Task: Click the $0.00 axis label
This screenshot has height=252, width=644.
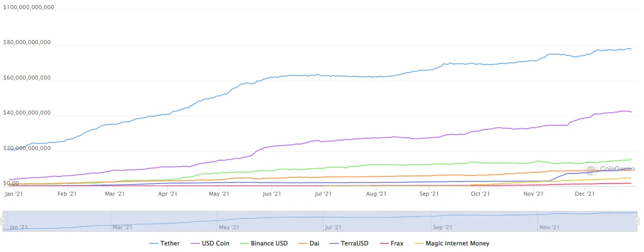Action: coord(11,183)
